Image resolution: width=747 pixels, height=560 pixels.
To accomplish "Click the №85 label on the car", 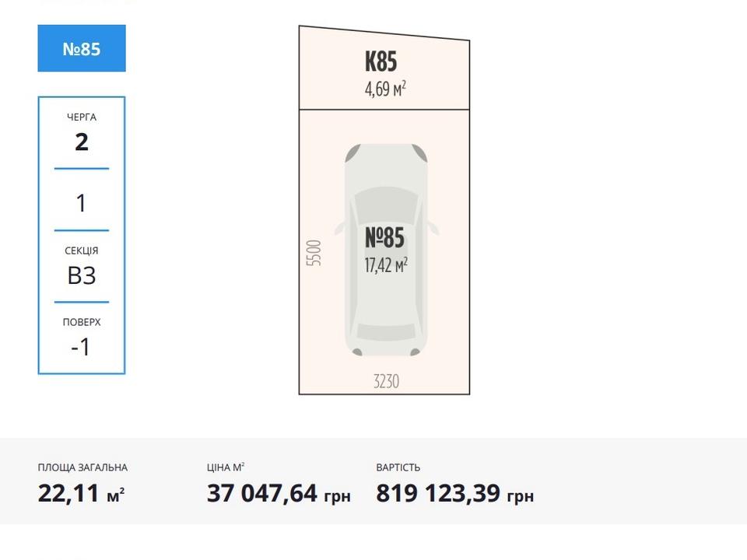I will point(384,238).
